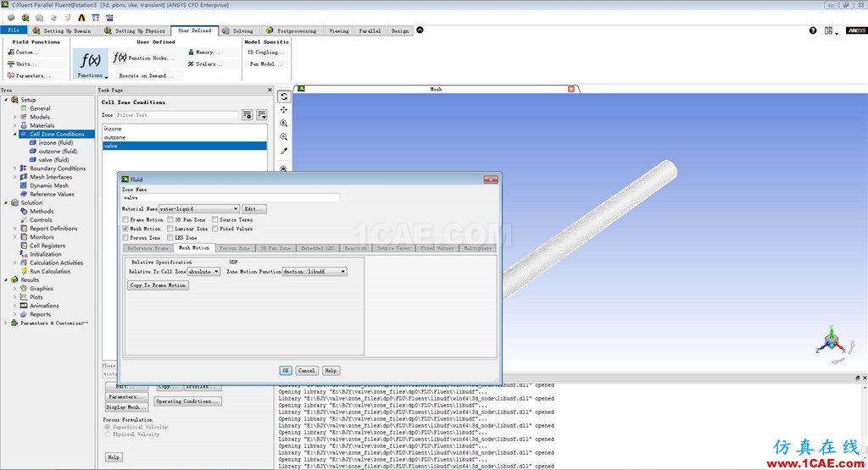Open Function Hooks in the ribbon

(143, 58)
